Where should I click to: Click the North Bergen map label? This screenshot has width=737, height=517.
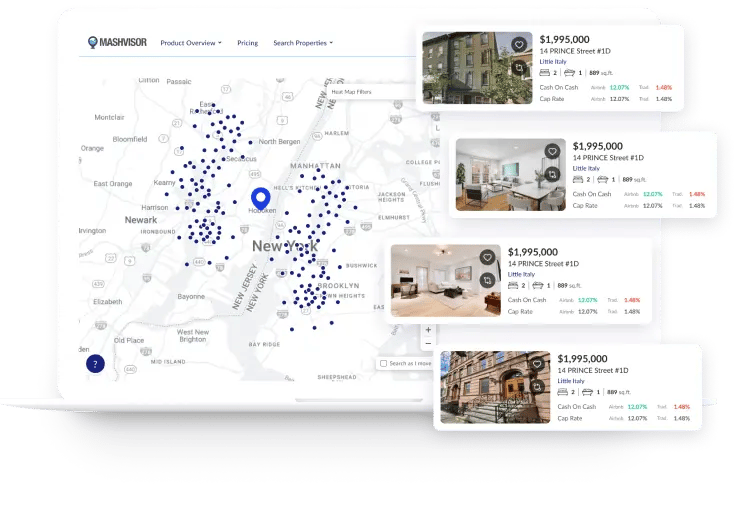pyautogui.click(x=279, y=141)
